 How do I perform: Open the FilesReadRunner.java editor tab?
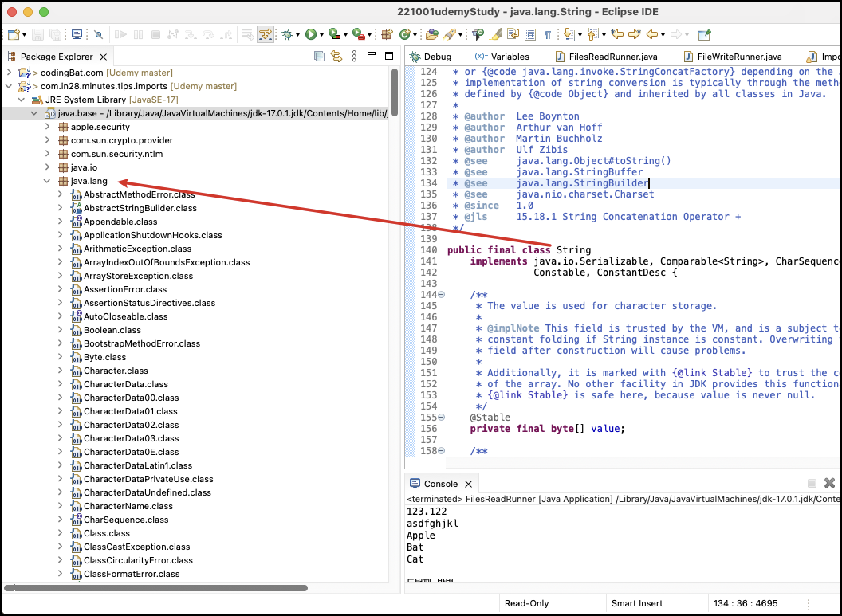606,57
